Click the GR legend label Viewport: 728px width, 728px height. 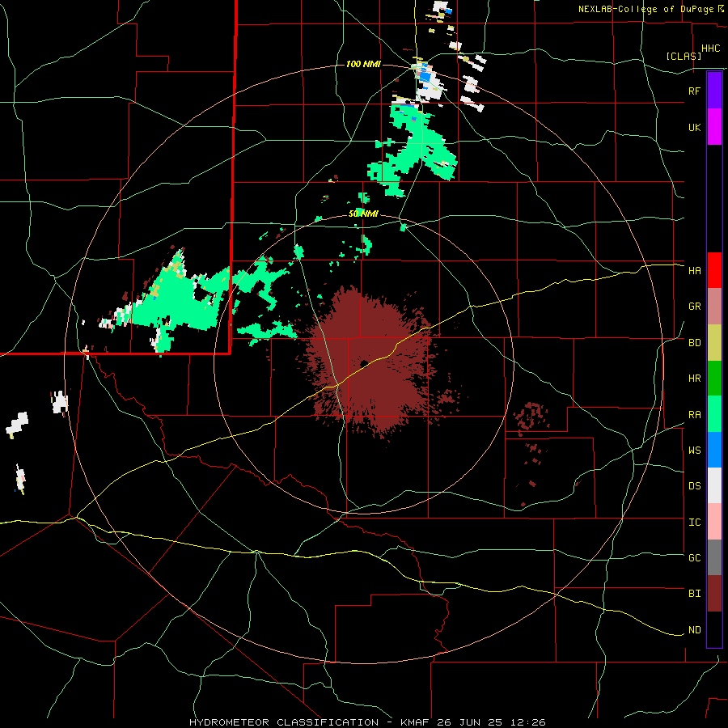coord(694,307)
